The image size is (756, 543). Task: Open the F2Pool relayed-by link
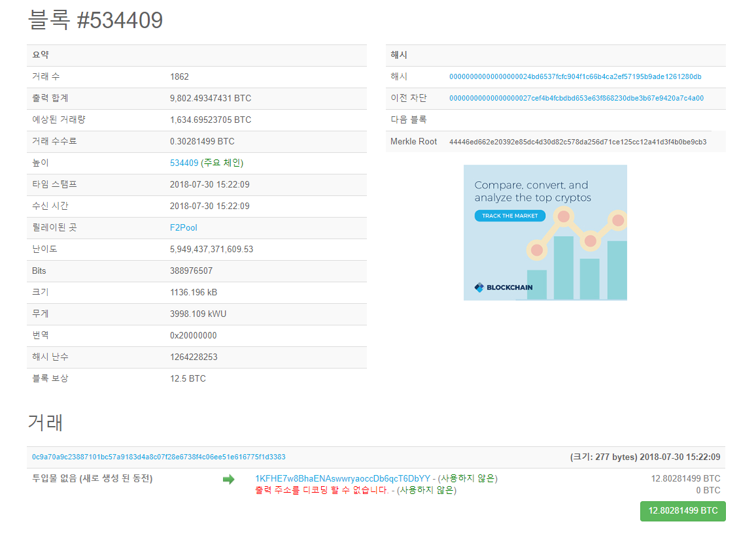(x=183, y=227)
